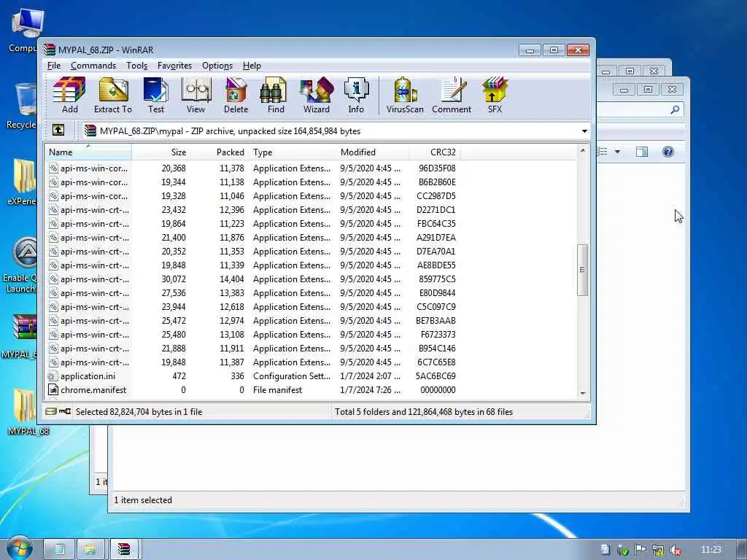Viewport: 747px width, 560px height.
Task: Run the Test archive tool
Action: tap(156, 96)
